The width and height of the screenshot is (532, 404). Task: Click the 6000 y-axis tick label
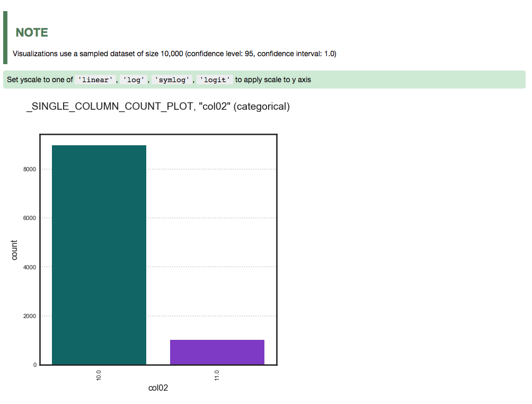pyautogui.click(x=30, y=218)
